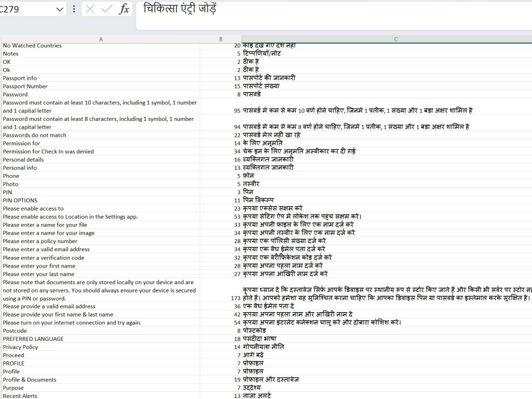
Task: Select cell 'Password'
Action: [x=101, y=94]
